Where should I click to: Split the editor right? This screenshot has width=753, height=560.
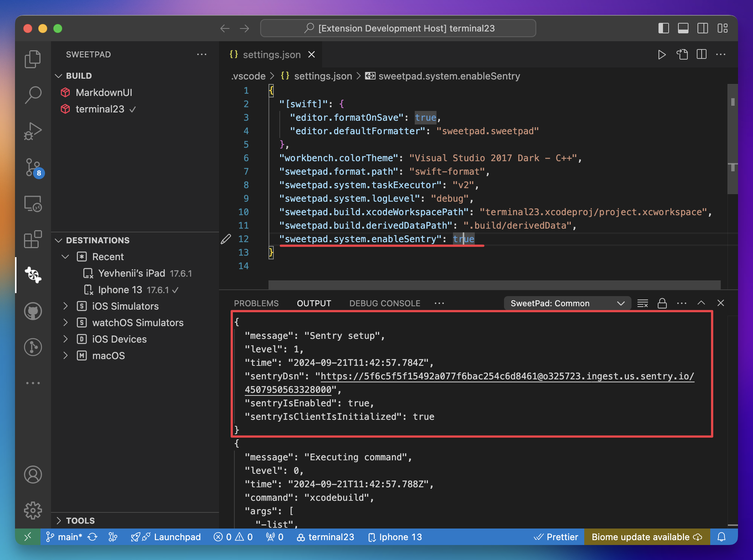pyautogui.click(x=702, y=55)
